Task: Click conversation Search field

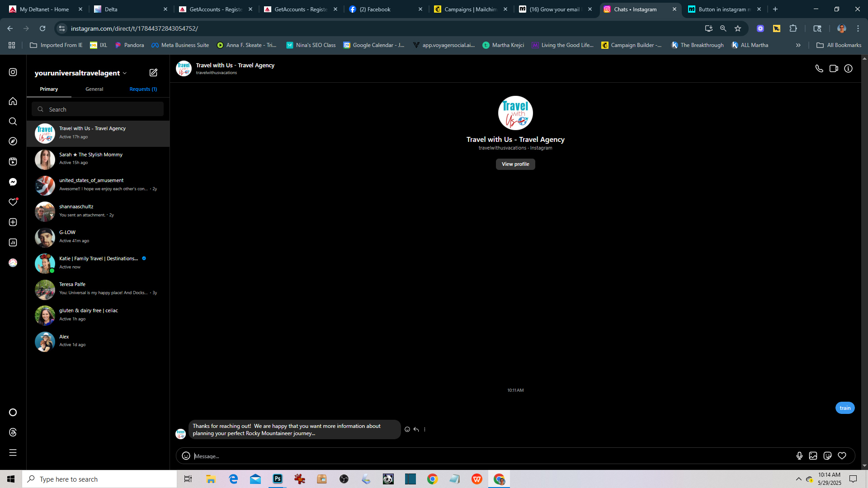Action: click(x=98, y=109)
